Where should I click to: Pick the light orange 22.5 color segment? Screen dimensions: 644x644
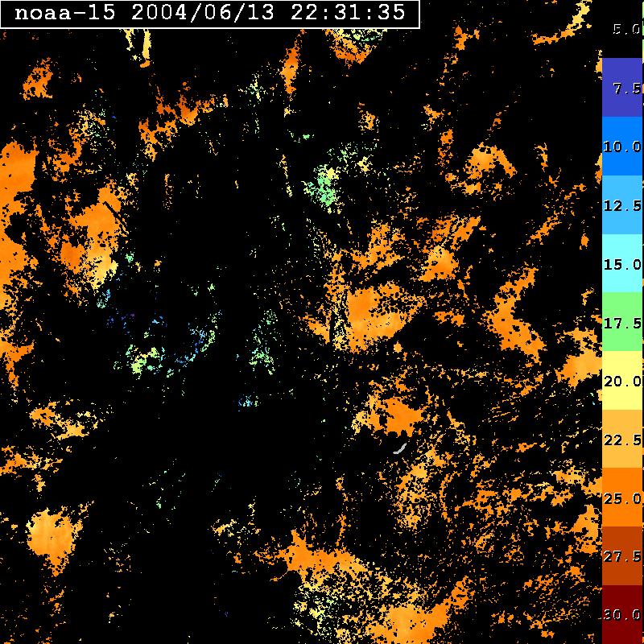click(x=621, y=440)
